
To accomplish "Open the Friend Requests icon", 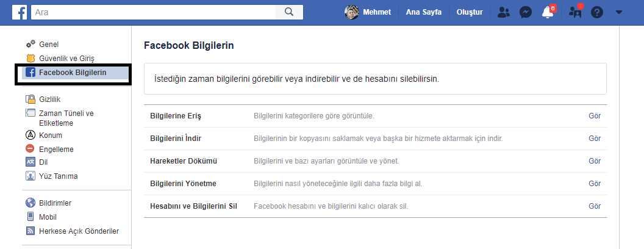I will (x=503, y=12).
